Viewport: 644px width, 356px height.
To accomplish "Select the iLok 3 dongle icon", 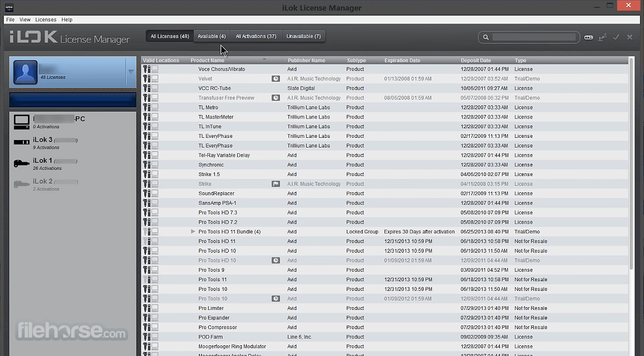I will coord(21,142).
